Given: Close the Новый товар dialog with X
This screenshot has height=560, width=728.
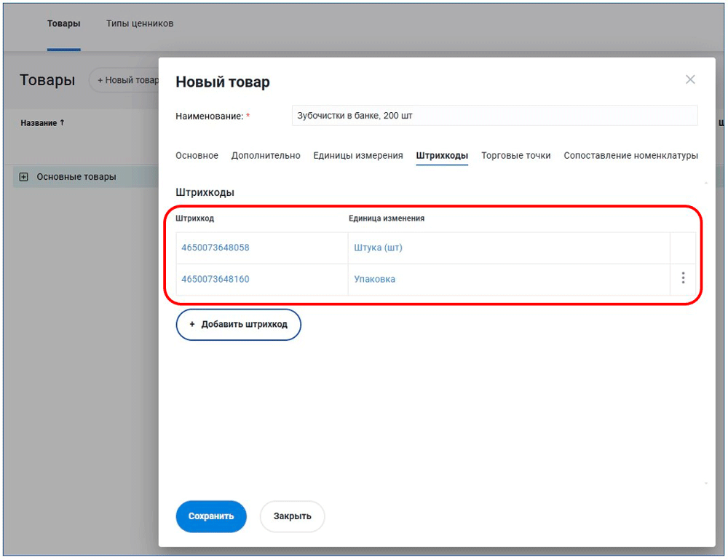Looking at the screenshot, I should [x=690, y=79].
